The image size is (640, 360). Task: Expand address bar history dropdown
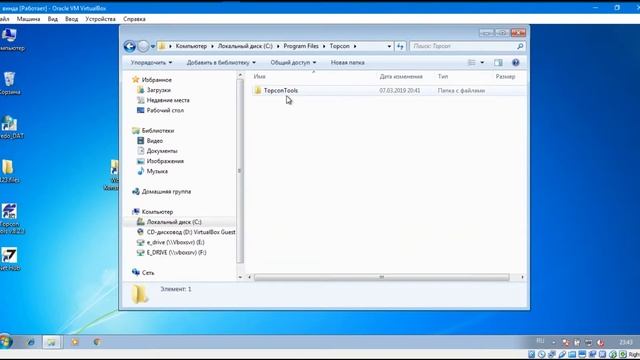[x=389, y=47]
